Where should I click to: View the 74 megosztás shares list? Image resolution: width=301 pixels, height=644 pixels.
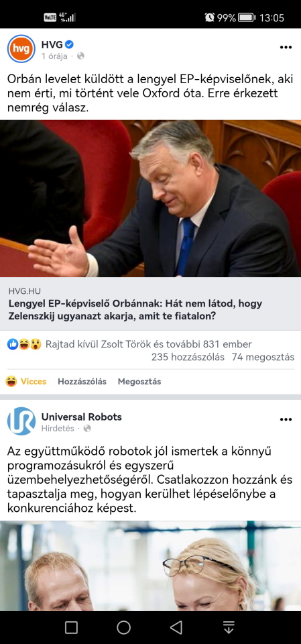point(263,357)
